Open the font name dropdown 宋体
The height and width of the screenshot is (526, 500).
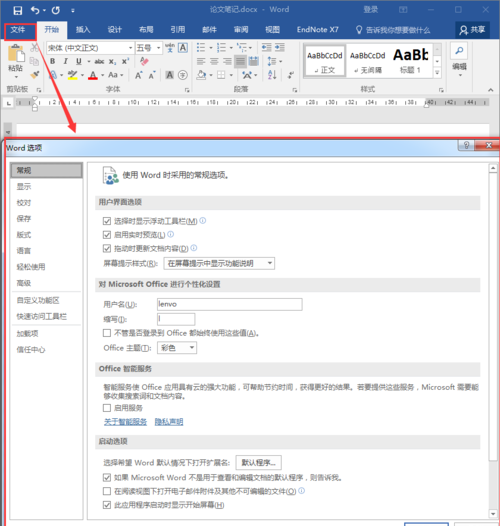(131, 48)
